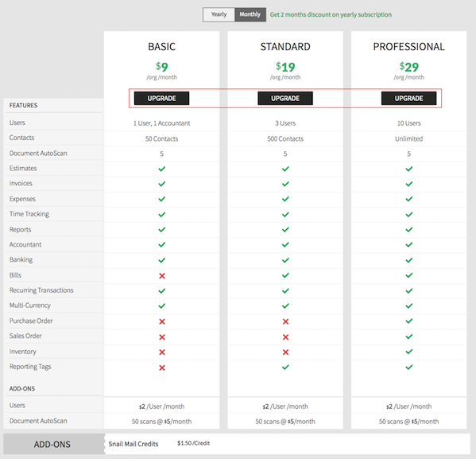Upgrade to the Standard plan
Viewport: 476px width, 459px height.
[x=285, y=98]
